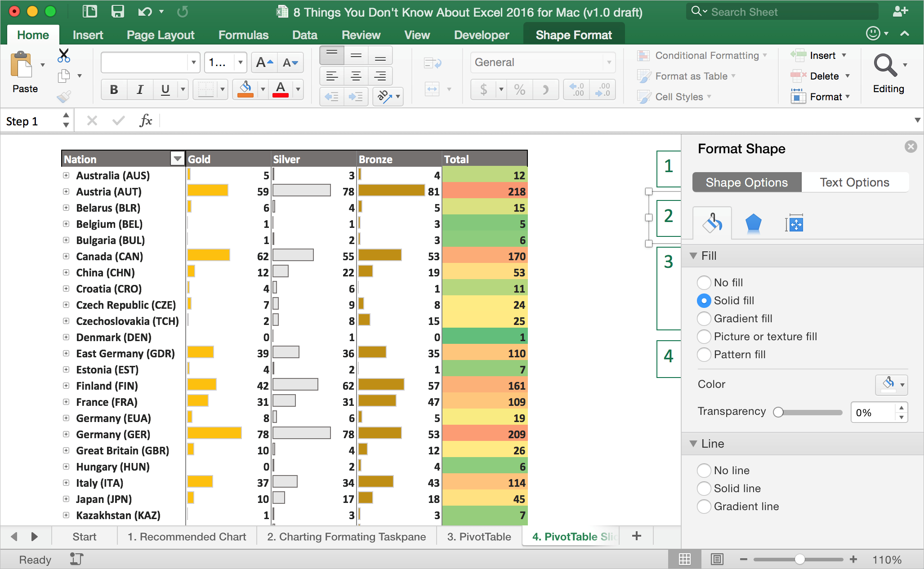The width and height of the screenshot is (924, 569).
Task: Select the Fill Color paint bucket icon
Action: pyautogui.click(x=247, y=89)
